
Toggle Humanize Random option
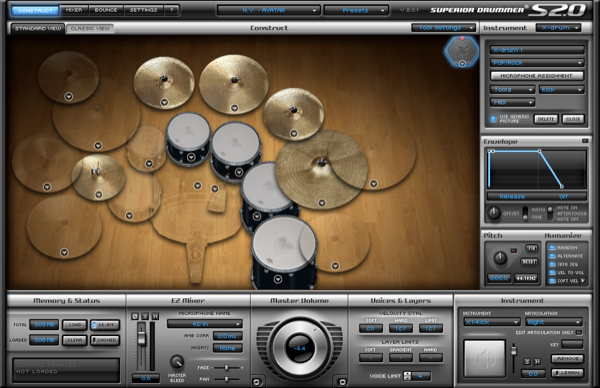tap(552, 248)
